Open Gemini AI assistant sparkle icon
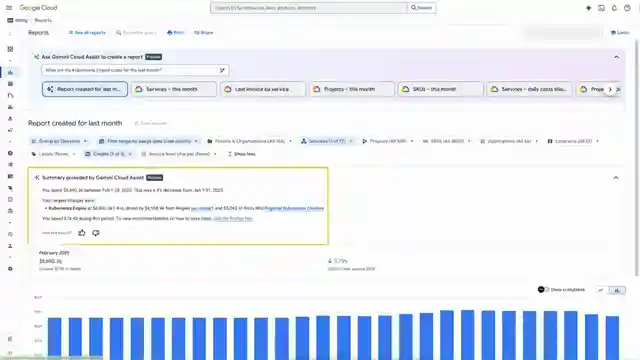640x360 pixels. click(588, 8)
